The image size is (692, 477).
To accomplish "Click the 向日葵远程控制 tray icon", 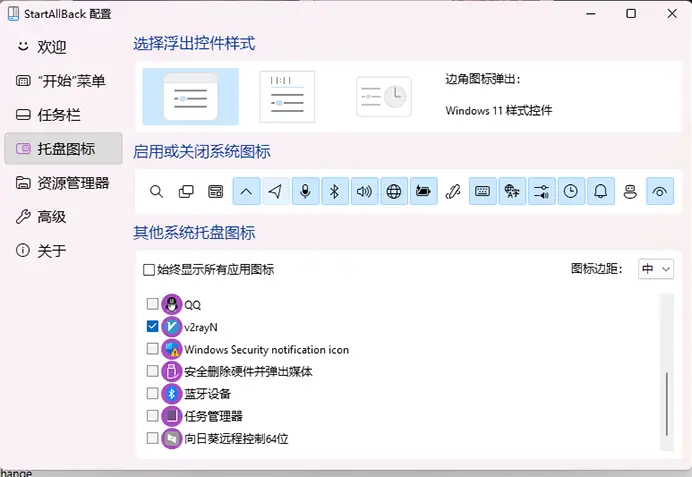I will (x=172, y=439).
